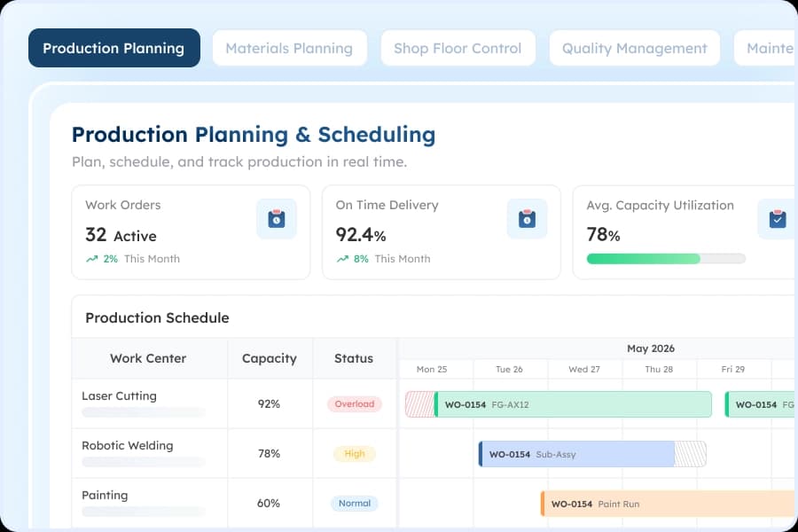Select the second Laser Cutting WO-0154 bar
798x532 pixels.
click(761, 404)
